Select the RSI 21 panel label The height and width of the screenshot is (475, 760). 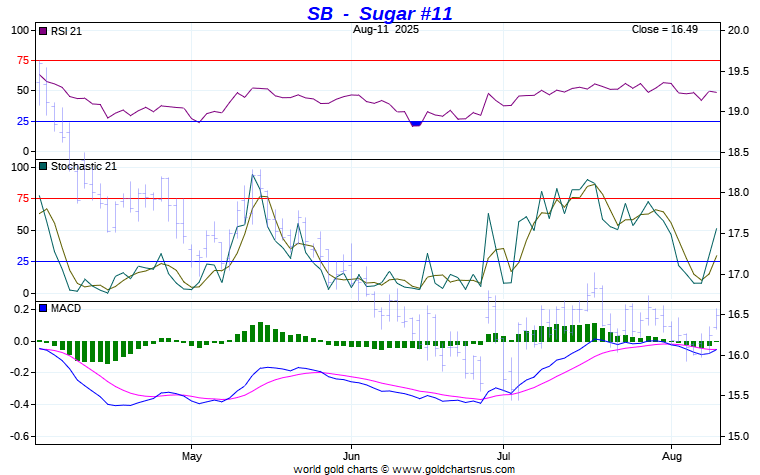click(x=66, y=31)
